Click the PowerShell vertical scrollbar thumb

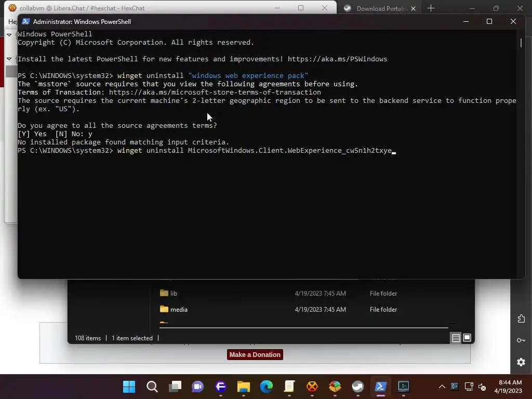521,43
